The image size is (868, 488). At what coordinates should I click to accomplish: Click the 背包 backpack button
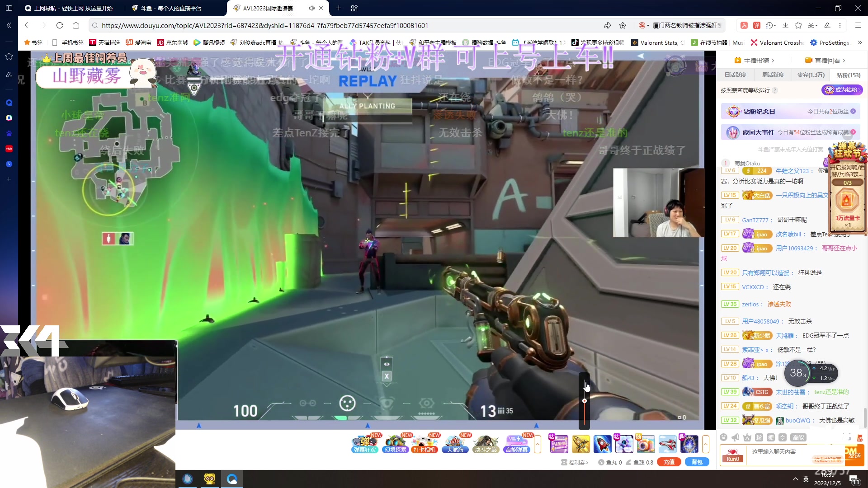(x=697, y=462)
